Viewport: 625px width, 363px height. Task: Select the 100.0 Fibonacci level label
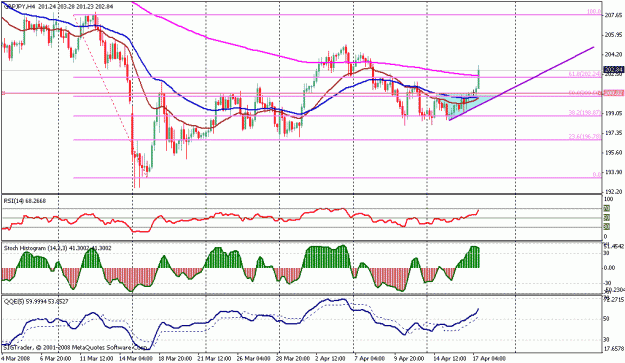[x=594, y=12]
